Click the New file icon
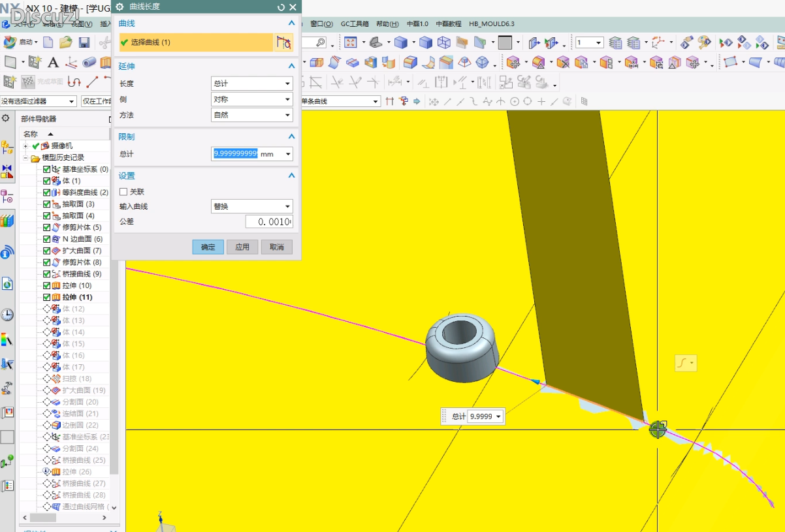Image resolution: width=785 pixels, height=532 pixels. tap(48, 42)
